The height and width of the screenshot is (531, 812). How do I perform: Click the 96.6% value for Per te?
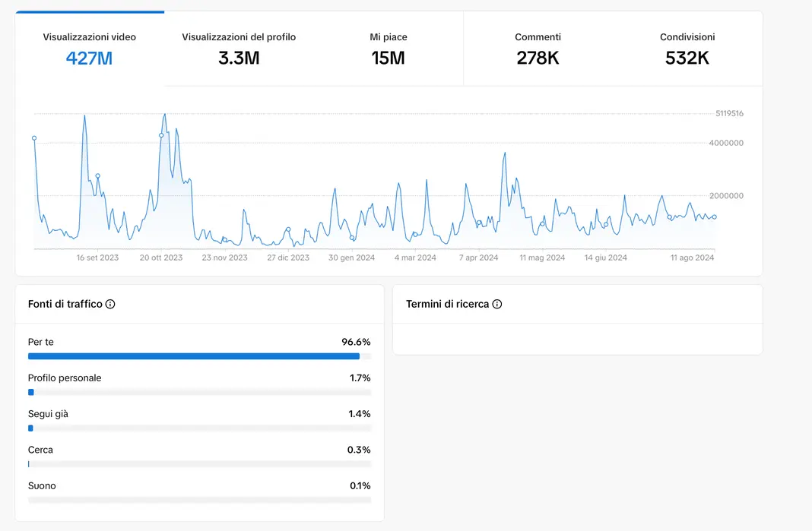coord(356,342)
